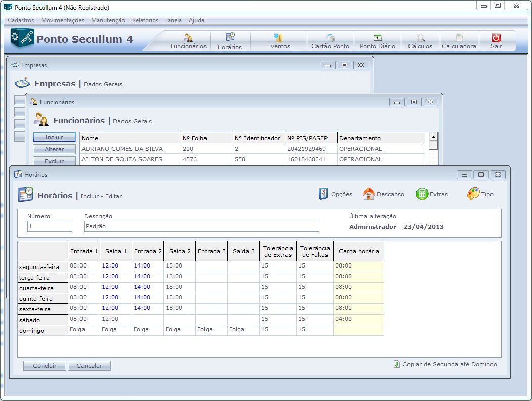Image resolution: width=532 pixels, height=401 pixels.
Task: Open the Janela menu
Action: 174,20
